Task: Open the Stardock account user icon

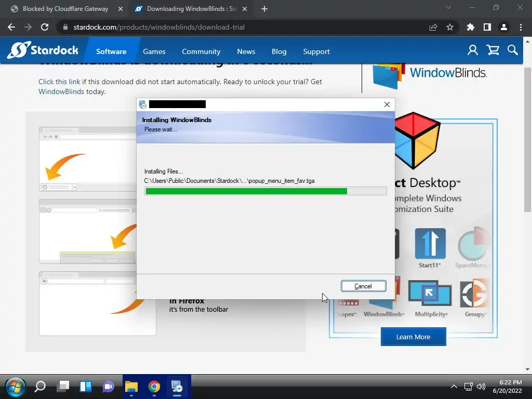Action: pyautogui.click(x=473, y=50)
